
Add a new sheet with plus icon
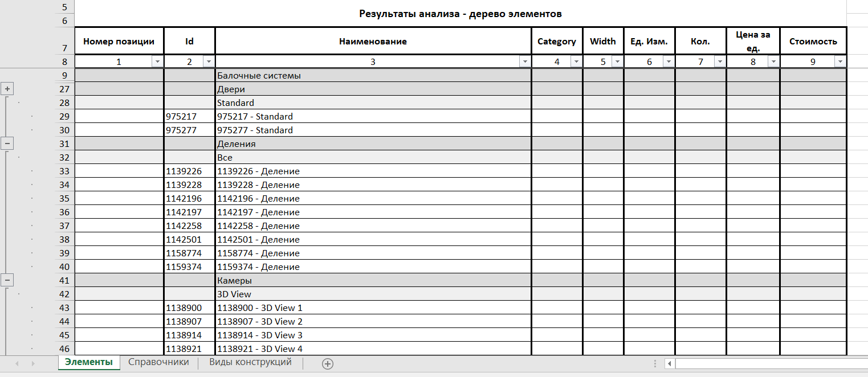pyautogui.click(x=328, y=363)
